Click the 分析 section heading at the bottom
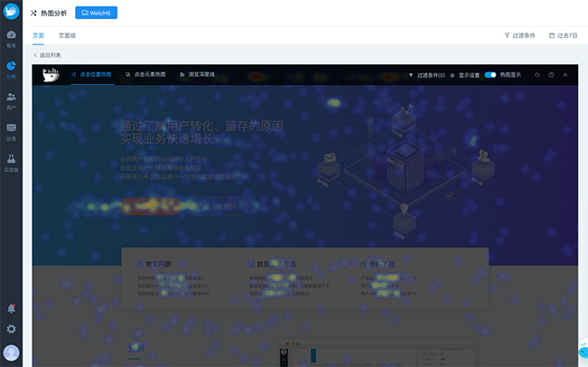Image resolution: width=588 pixels, height=367 pixels. pyautogui.click(x=136, y=348)
